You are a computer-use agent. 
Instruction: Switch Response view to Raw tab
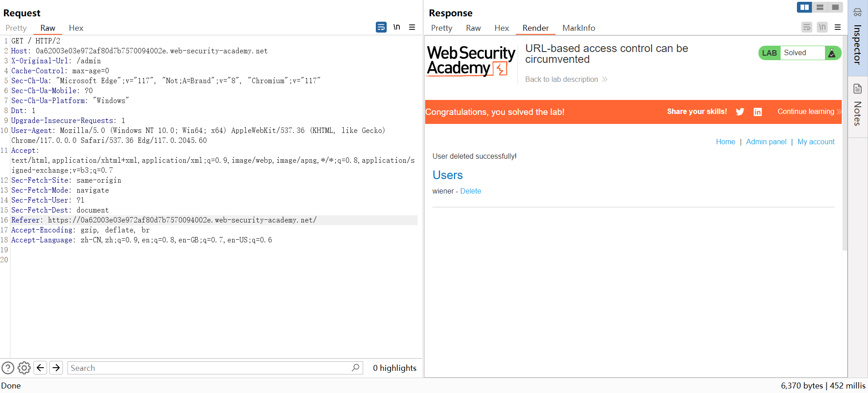point(473,28)
